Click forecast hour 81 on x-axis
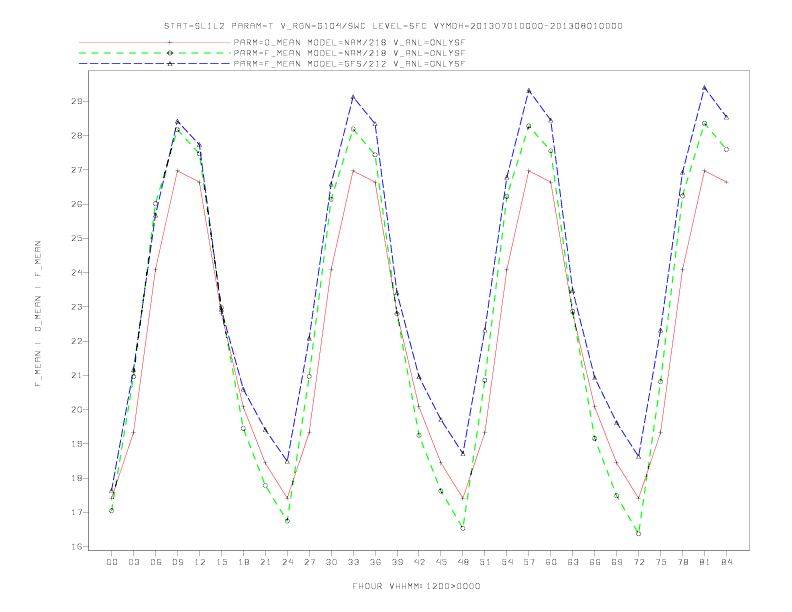 (705, 562)
